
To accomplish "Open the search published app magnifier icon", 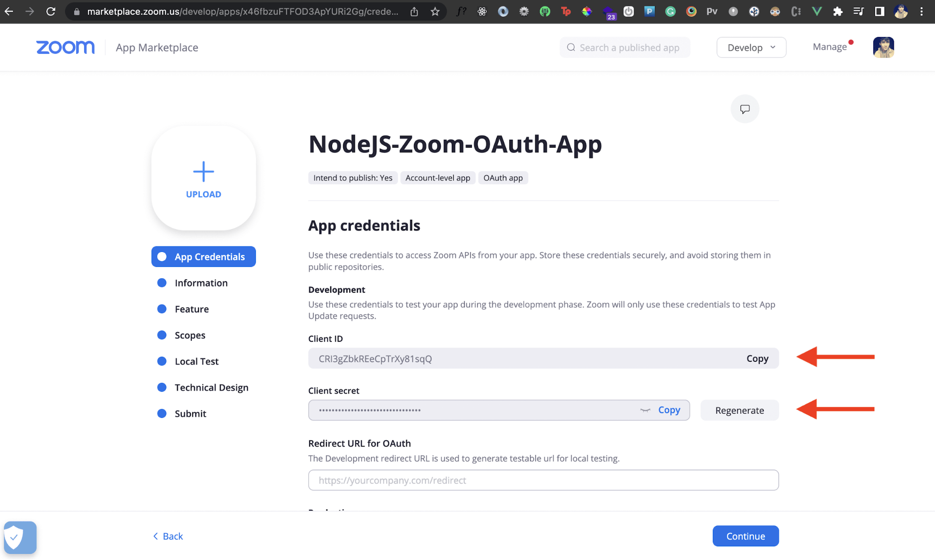I will [571, 47].
